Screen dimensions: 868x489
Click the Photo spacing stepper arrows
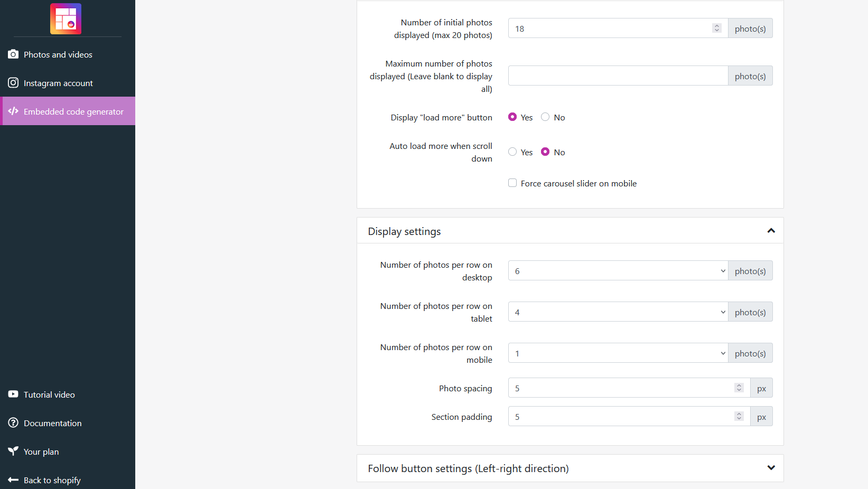[x=739, y=388]
